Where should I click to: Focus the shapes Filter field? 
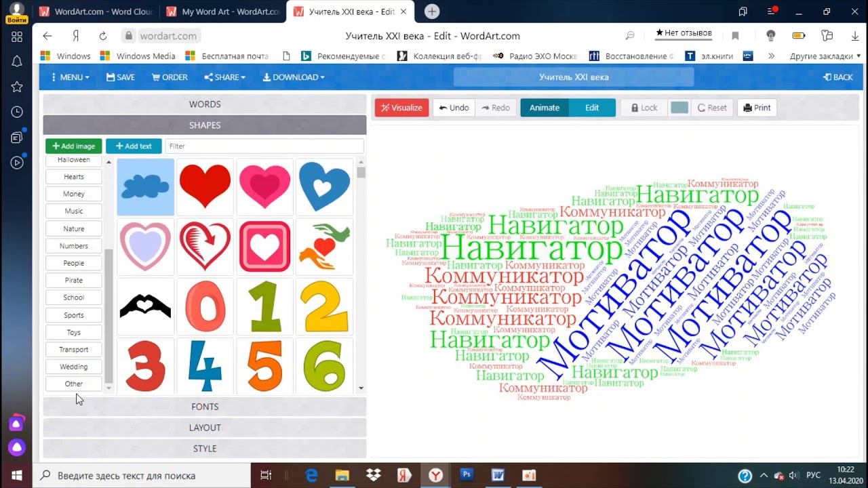(x=264, y=146)
